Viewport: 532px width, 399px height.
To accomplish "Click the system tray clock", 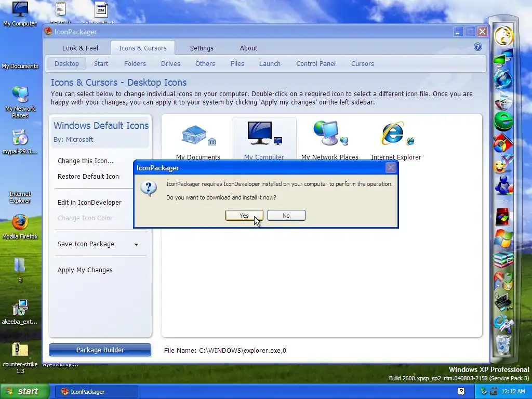I will click(513, 392).
